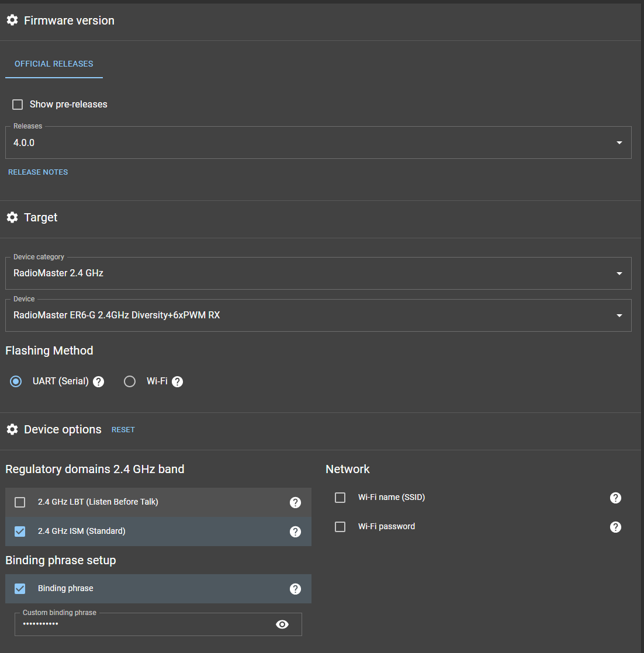The width and height of the screenshot is (644, 653).
Task: Click the Regulatory domains 2.4 GHz band heading
Action: click(x=95, y=469)
